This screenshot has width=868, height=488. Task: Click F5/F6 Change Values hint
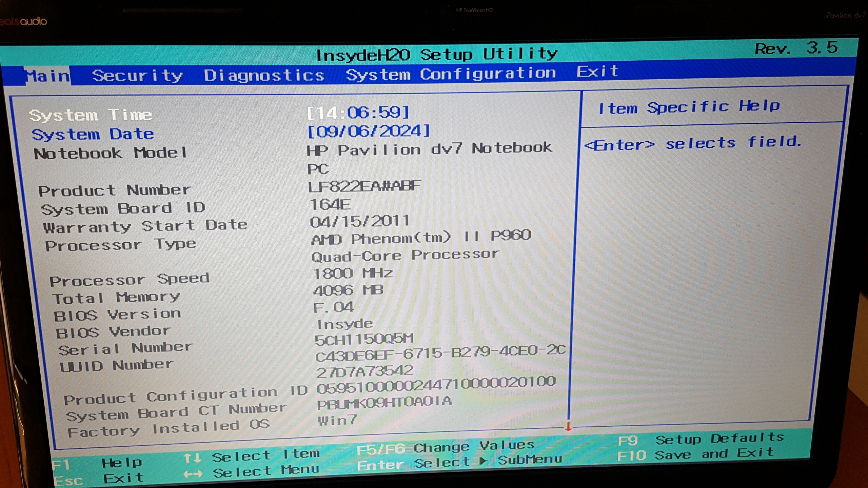(x=445, y=447)
